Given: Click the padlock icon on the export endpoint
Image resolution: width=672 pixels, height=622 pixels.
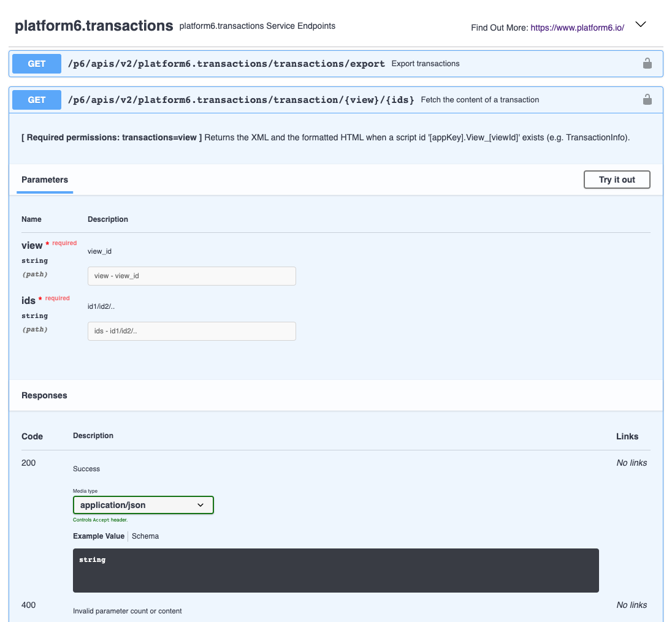Looking at the screenshot, I should tap(647, 63).
